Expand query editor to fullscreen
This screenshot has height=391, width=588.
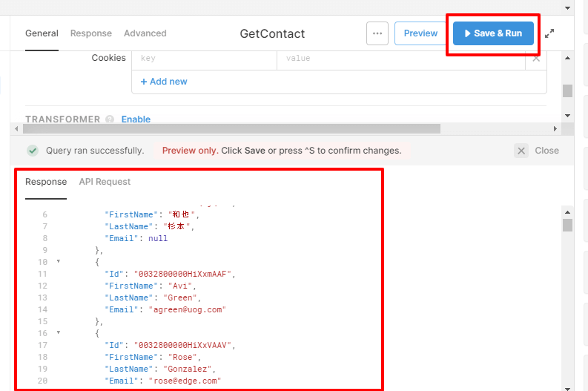click(549, 33)
